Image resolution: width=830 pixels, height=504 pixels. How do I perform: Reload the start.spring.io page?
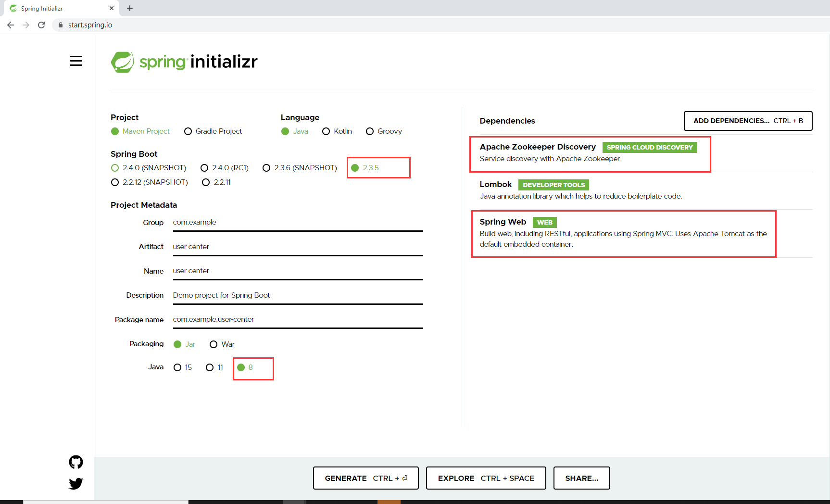tap(41, 25)
